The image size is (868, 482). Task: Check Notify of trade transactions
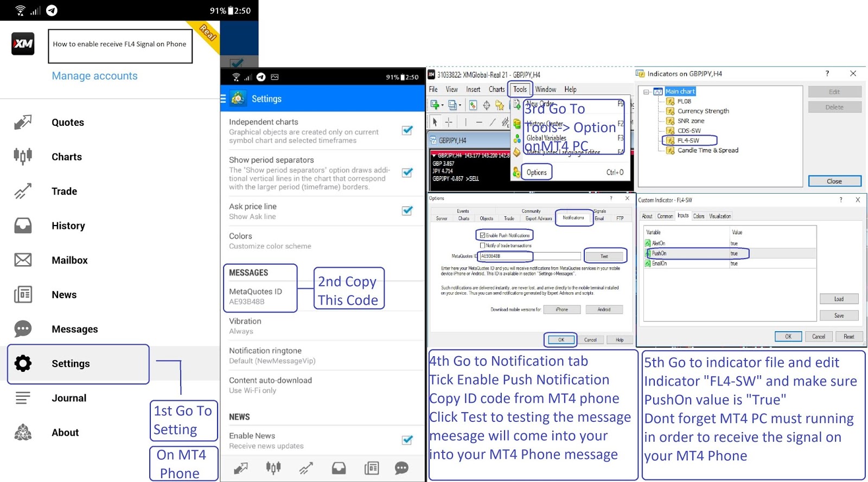click(x=482, y=246)
